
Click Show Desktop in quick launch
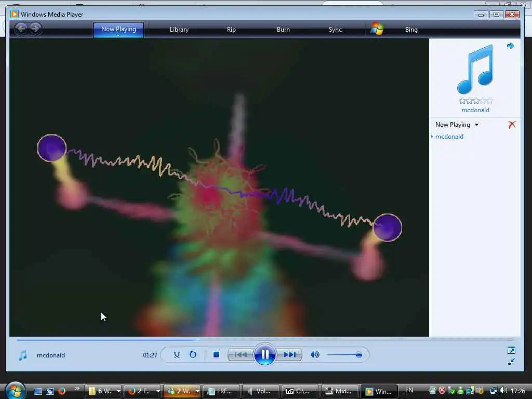38,391
